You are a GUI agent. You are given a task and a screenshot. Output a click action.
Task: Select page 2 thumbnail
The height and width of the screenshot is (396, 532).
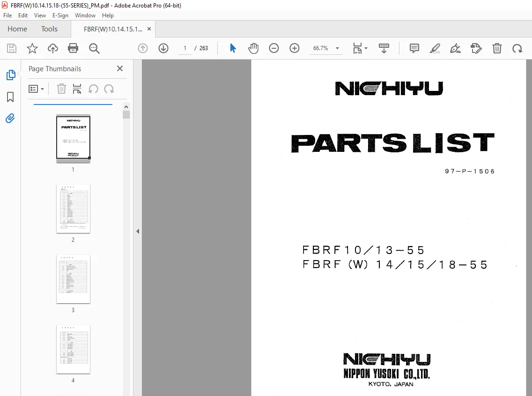point(73,209)
